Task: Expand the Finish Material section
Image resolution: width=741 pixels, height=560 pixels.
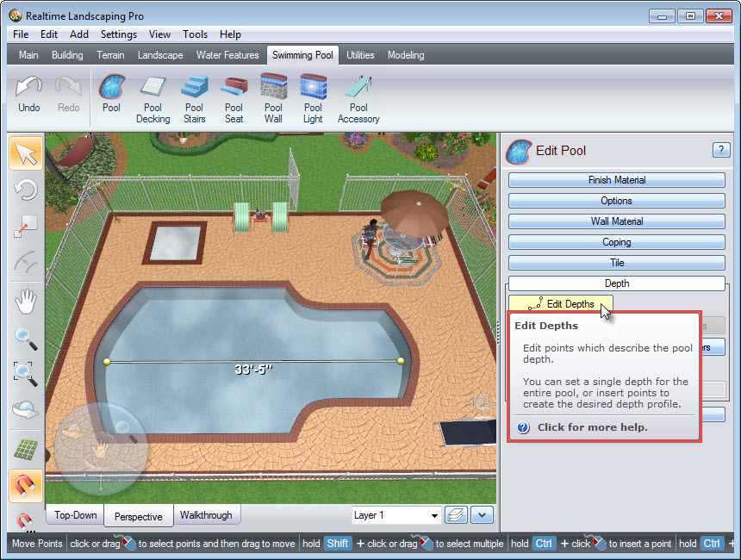Action: pos(617,180)
